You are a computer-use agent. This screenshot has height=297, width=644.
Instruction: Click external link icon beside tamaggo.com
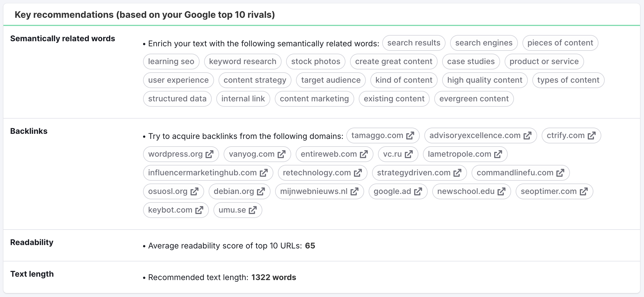(x=410, y=136)
